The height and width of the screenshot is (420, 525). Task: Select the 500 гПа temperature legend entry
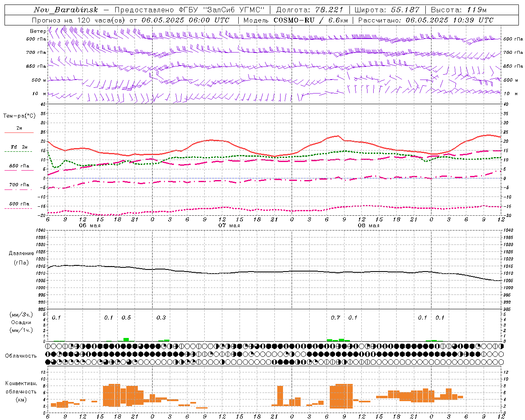(19, 204)
